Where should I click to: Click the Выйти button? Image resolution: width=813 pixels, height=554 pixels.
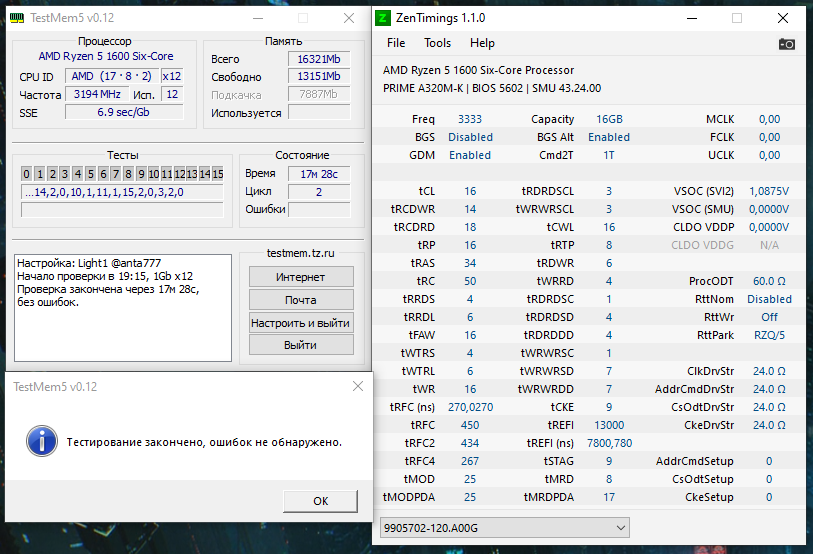point(301,345)
